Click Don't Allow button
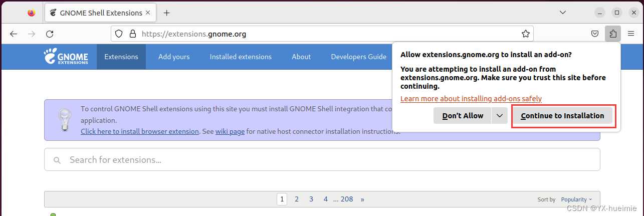Screen dimensions: 644x216 point(463,116)
